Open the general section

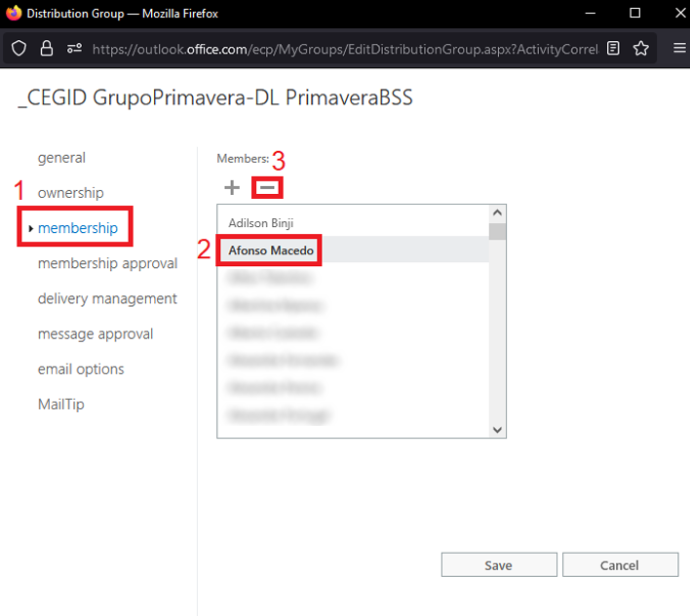(61, 158)
